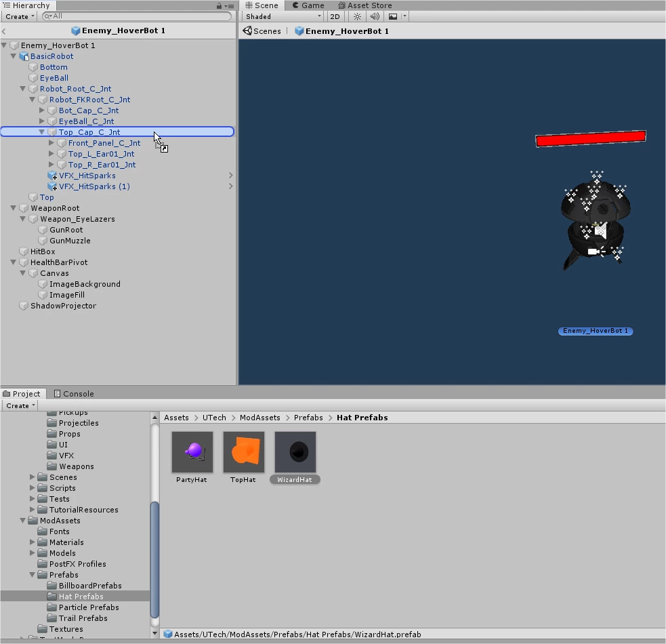Open the Shaded draw mode dropdown
Viewport: 666px width, 644px height.
pyautogui.click(x=283, y=16)
